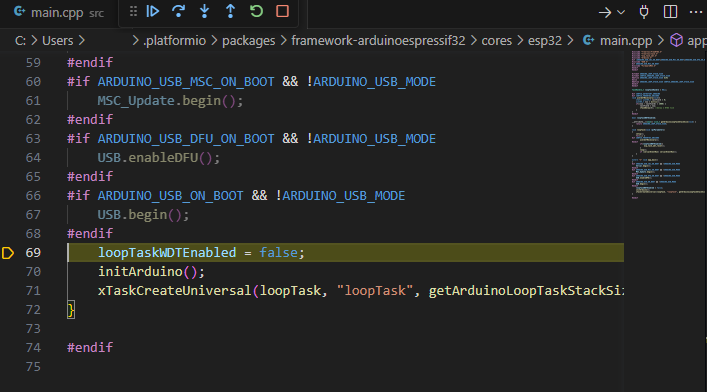
Task: Click the current execution pointer at line 69
Action: tap(8, 253)
